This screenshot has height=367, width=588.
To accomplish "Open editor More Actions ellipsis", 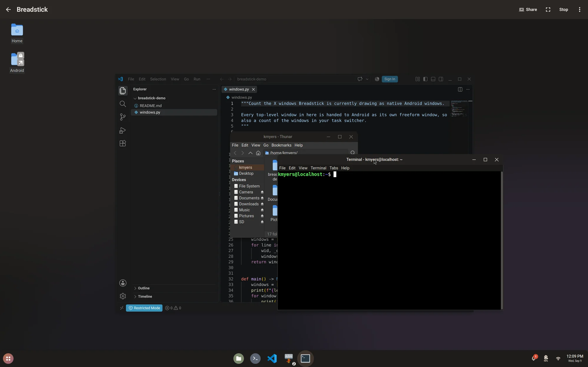I will [x=468, y=89].
